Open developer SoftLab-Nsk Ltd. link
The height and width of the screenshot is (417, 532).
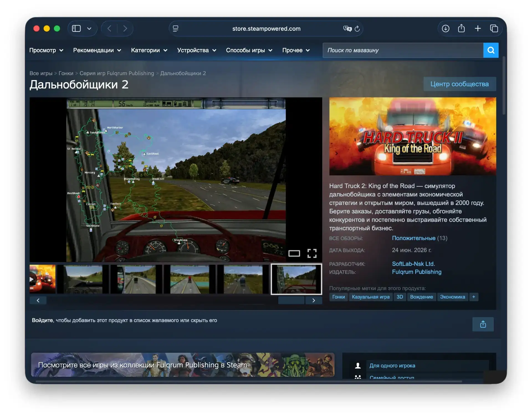[x=413, y=264]
